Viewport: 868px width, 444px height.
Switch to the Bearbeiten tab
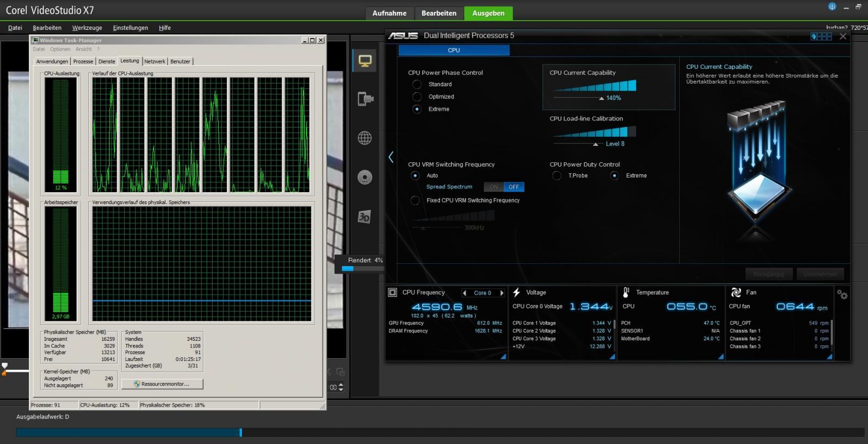tap(439, 13)
